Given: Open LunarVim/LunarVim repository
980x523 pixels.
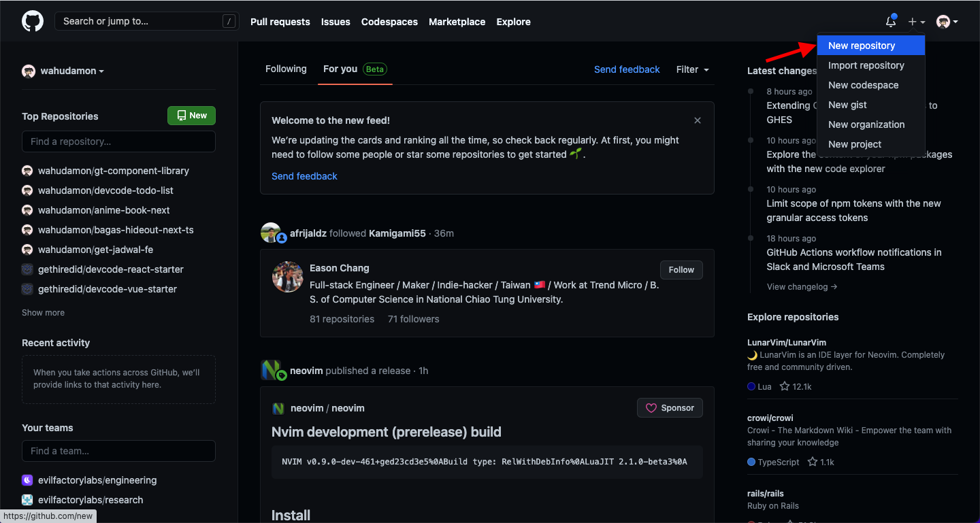Looking at the screenshot, I should pos(787,342).
